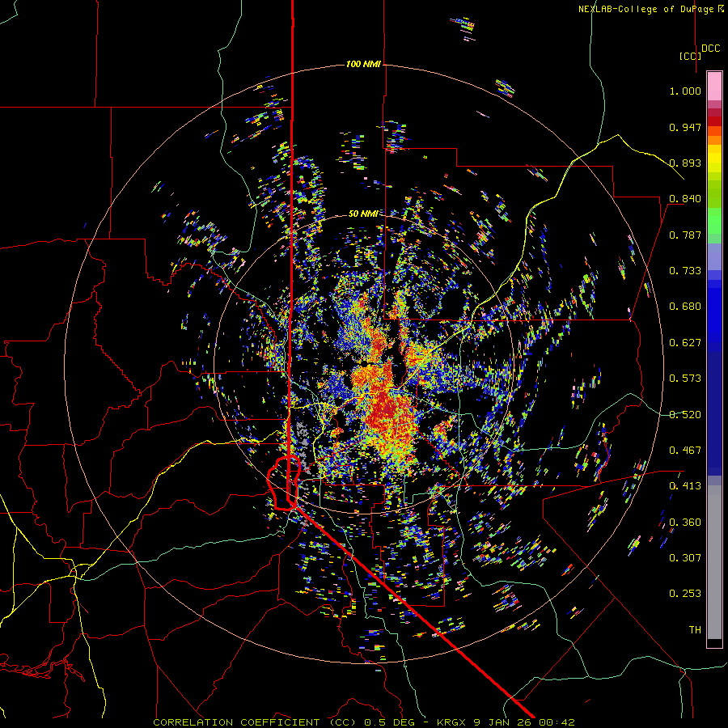This screenshot has height=728, width=728.
Task: Click the red warning polygon outline on the map
Action: click(285, 483)
